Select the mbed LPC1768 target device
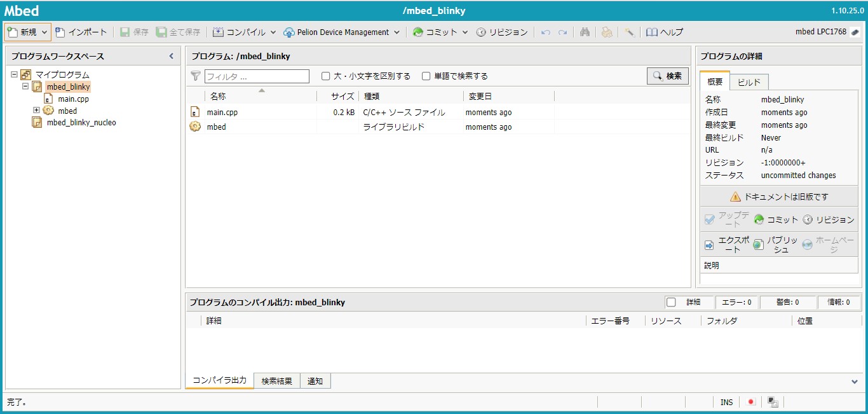868x414 pixels. (x=827, y=32)
